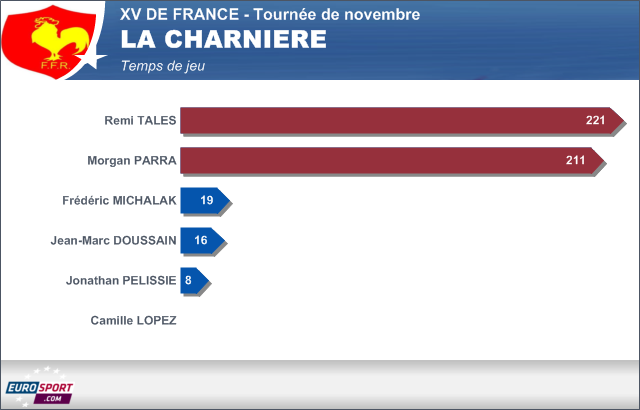Select the Morgan PARRA player label
This screenshot has width=640, height=410.
tap(132, 161)
